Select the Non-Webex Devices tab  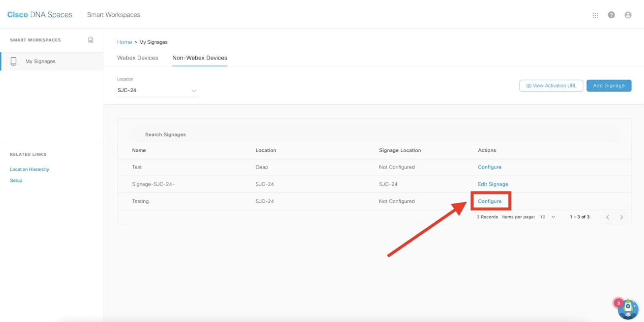coord(200,58)
